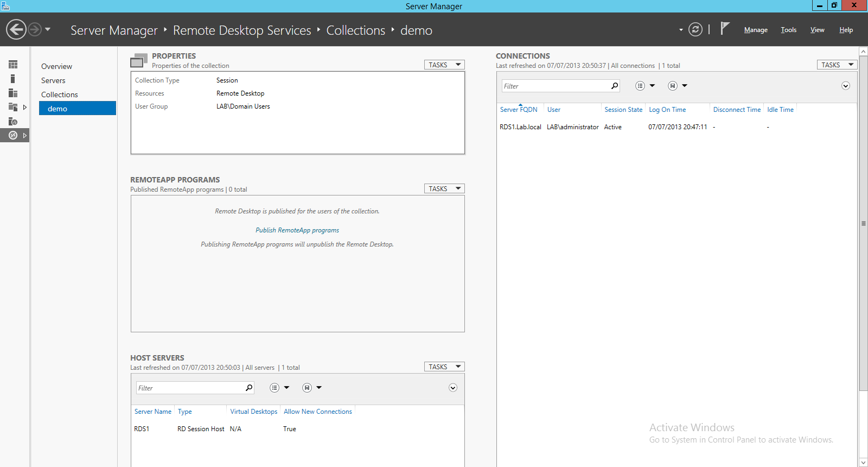Click the Server Manager title bar icon
This screenshot has height=467, width=868.
point(5,6)
